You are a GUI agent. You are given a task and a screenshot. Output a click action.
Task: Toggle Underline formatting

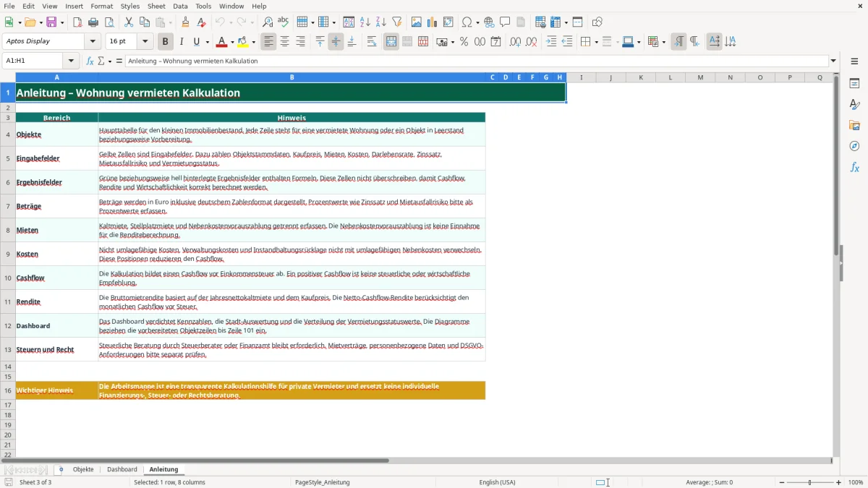pyautogui.click(x=197, y=42)
